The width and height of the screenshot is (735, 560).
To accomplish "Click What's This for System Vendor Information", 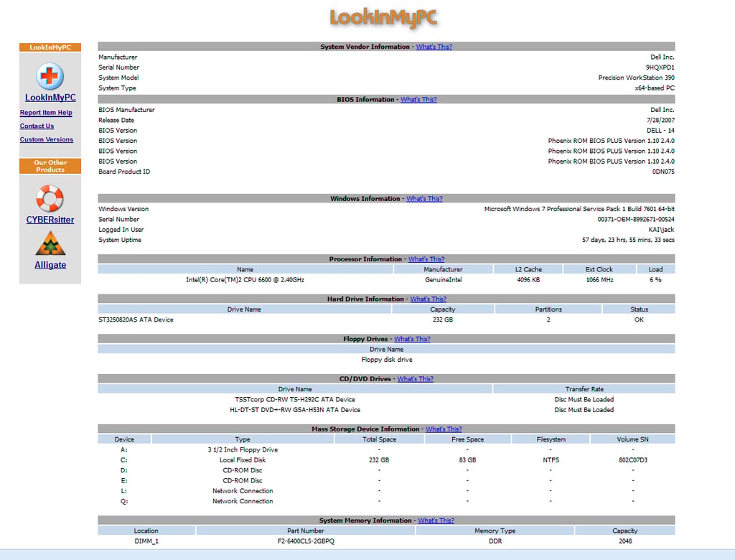I will pyautogui.click(x=434, y=47).
